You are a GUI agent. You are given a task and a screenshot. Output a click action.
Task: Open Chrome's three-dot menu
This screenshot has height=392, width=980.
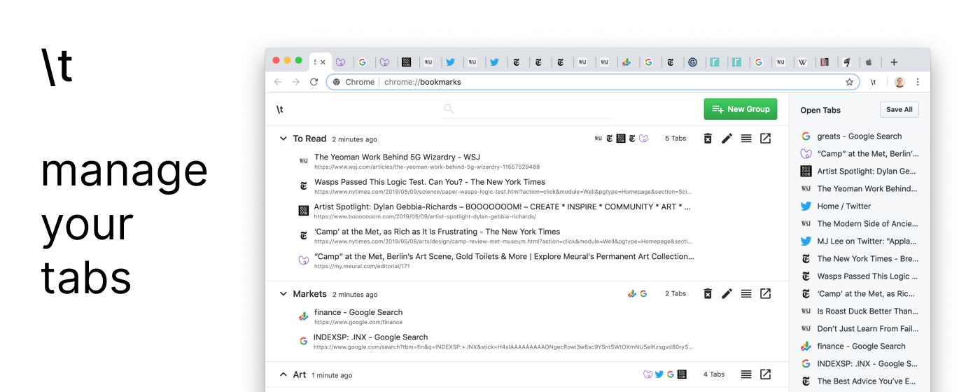918,82
